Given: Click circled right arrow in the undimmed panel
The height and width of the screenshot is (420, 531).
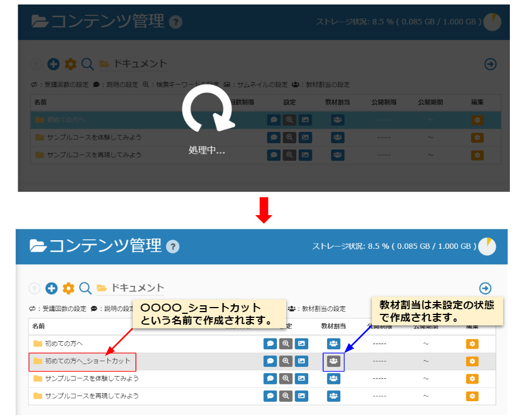Looking at the screenshot, I should [x=485, y=288].
